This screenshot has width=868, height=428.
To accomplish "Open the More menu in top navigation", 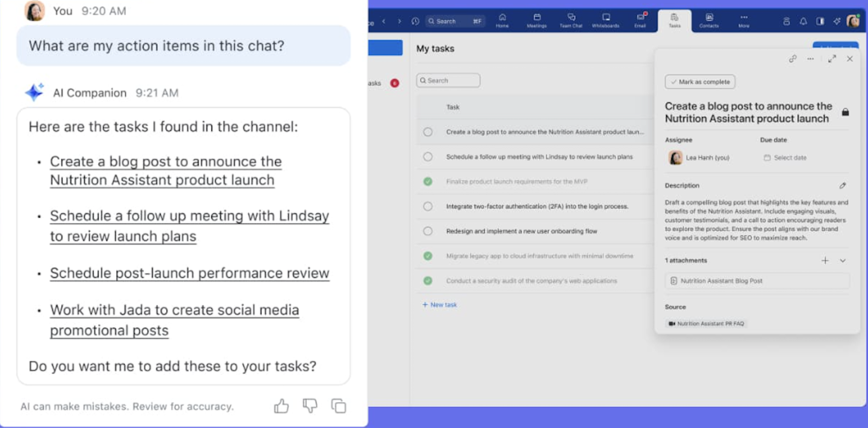I will point(744,20).
